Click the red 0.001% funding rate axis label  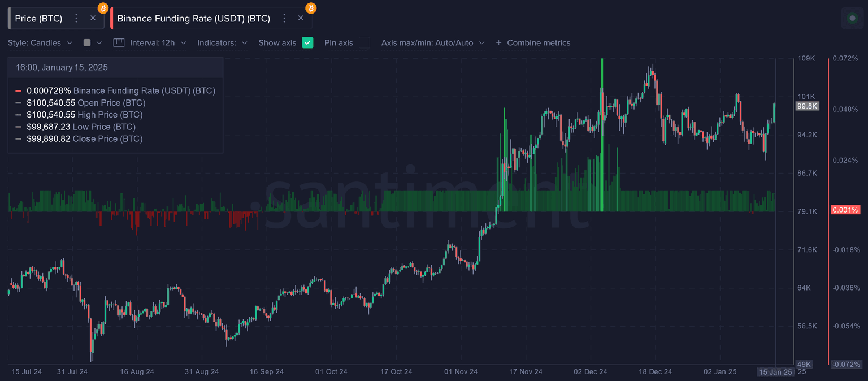[x=845, y=210]
